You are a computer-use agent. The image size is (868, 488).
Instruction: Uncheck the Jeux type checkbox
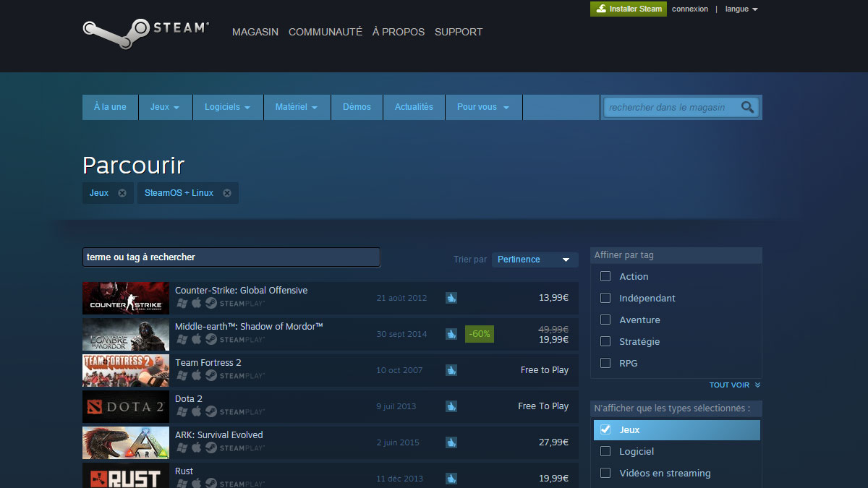(605, 429)
